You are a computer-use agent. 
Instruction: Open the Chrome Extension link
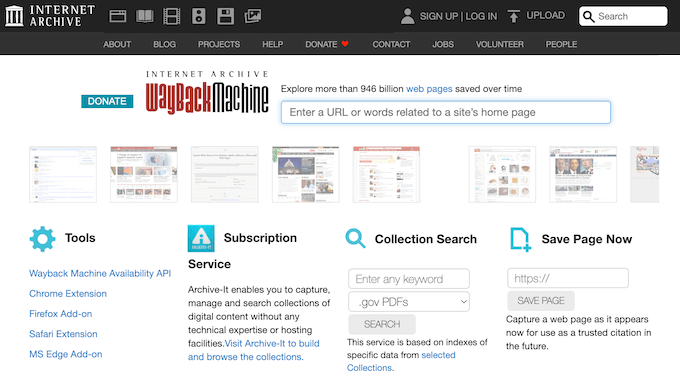[68, 293]
